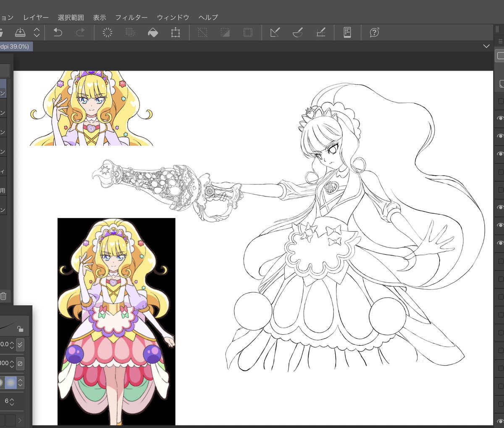Click the Scale/Rotate transform icon
The image size is (504, 428).
click(x=176, y=32)
